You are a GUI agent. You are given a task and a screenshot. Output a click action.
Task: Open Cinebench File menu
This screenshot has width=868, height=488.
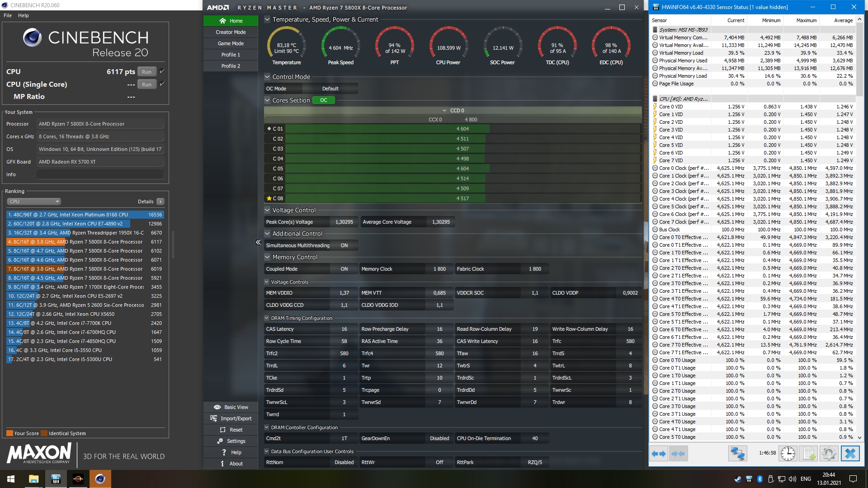coord(8,15)
